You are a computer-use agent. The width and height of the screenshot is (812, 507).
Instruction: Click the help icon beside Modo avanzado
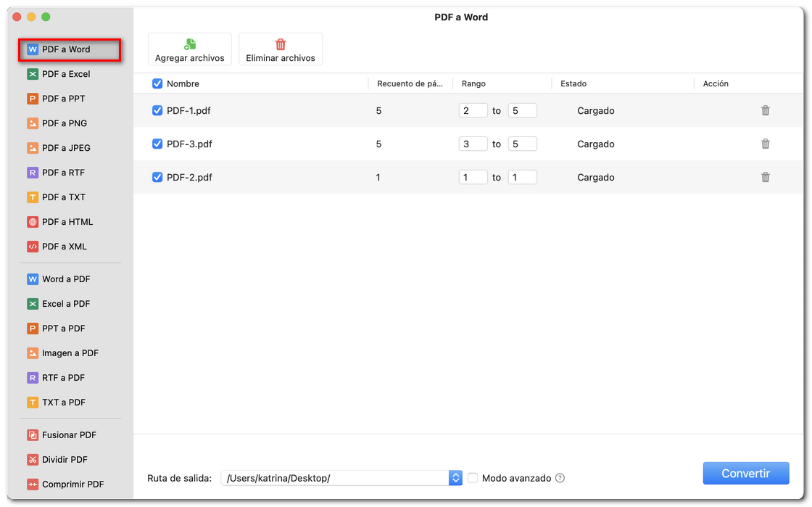[x=560, y=478]
